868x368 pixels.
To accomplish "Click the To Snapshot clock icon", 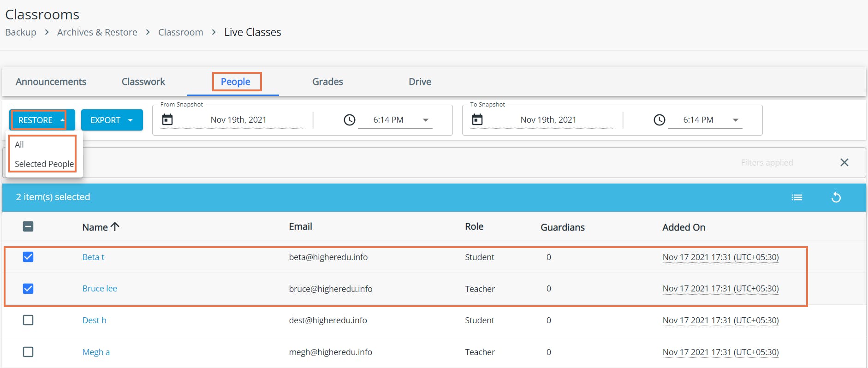I will (660, 120).
